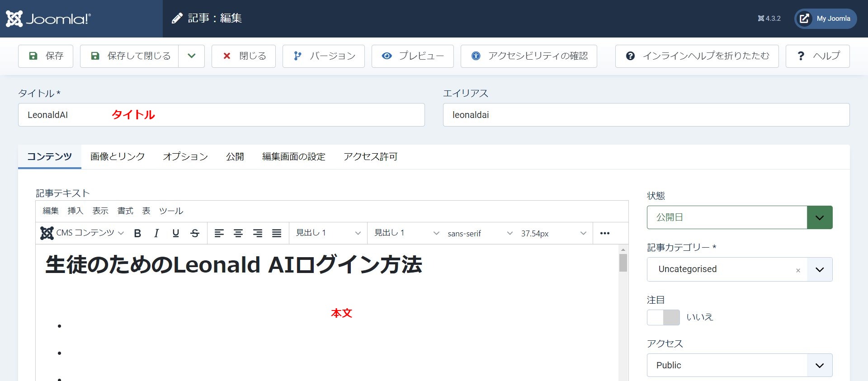This screenshot has width=868, height=381.
Task: Expand the save and close dropdown arrow
Action: click(192, 56)
